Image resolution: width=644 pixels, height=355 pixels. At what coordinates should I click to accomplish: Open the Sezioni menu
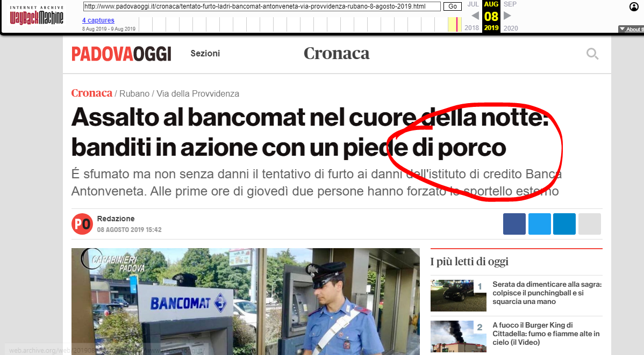[x=205, y=53]
